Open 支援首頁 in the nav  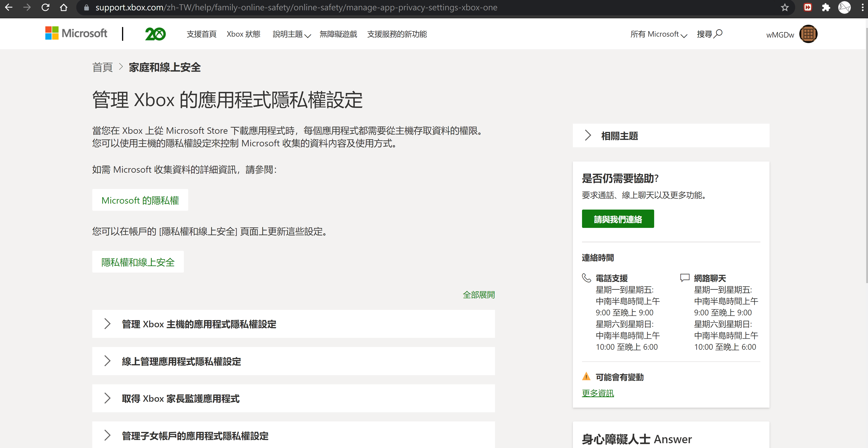(x=201, y=34)
